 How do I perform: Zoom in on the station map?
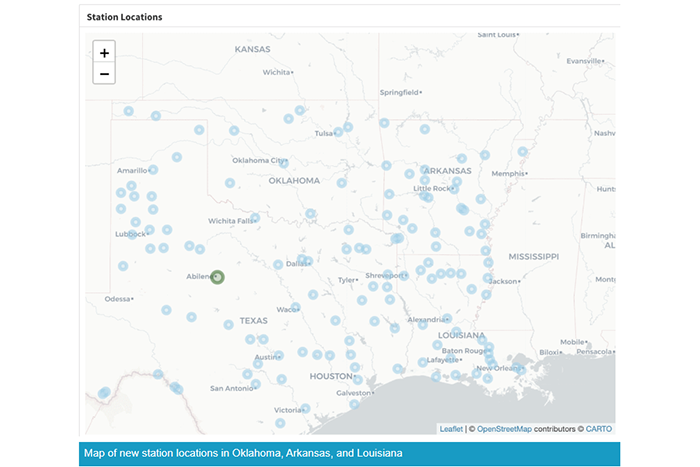tap(104, 53)
